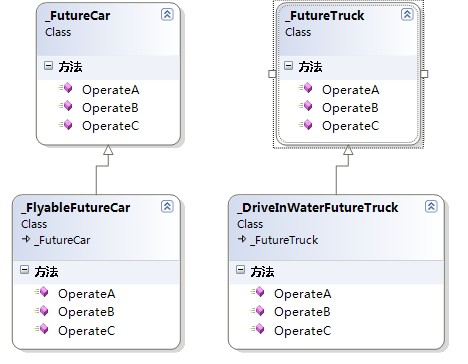Click the OperateA method icon in _FutureTruck

(306, 88)
